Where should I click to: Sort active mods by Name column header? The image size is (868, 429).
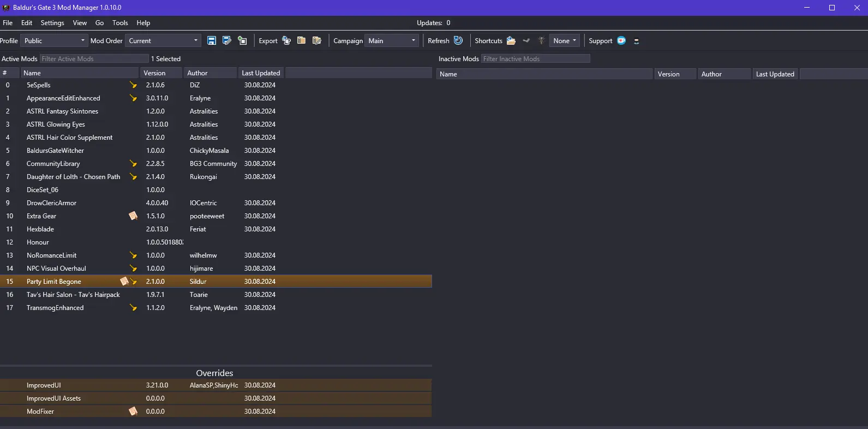[x=80, y=73]
